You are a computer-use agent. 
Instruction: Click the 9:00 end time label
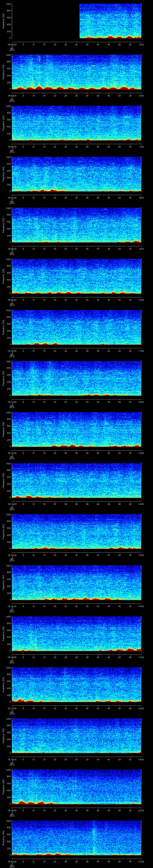coord(141,249)
